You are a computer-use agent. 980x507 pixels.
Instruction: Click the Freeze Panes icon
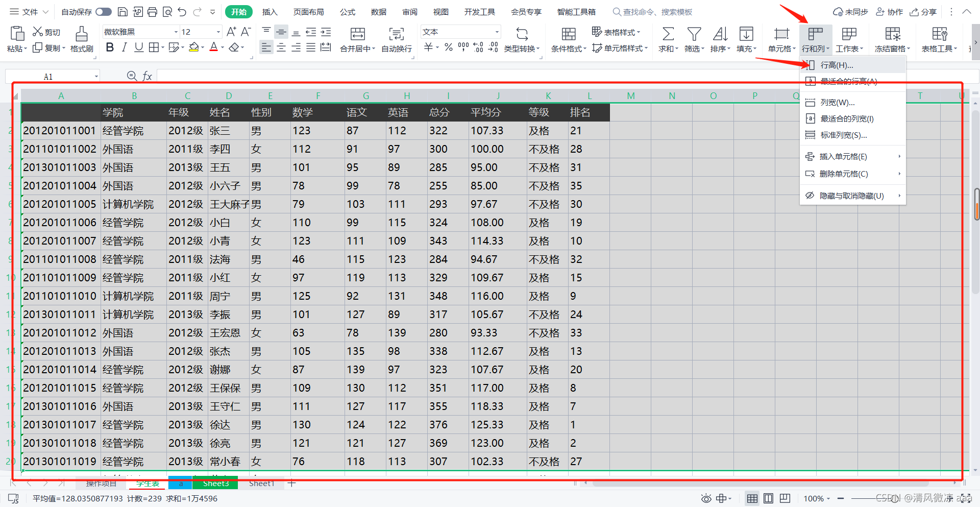(893, 34)
